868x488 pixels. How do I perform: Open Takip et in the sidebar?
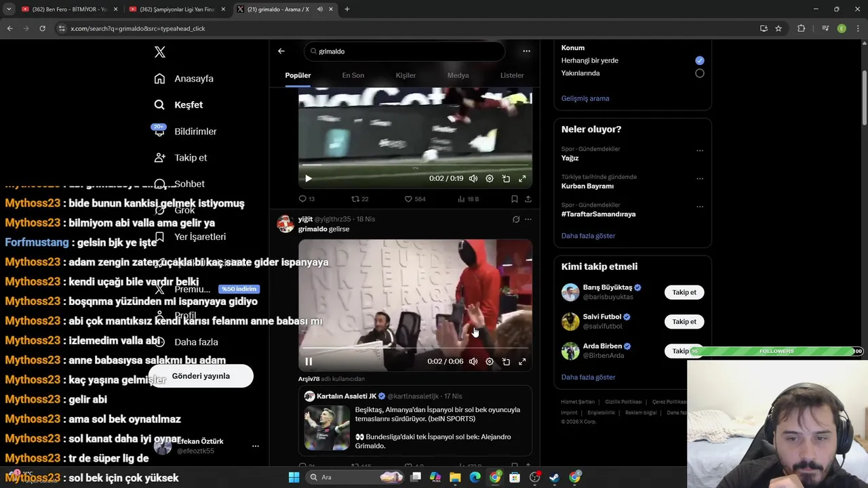click(180, 158)
